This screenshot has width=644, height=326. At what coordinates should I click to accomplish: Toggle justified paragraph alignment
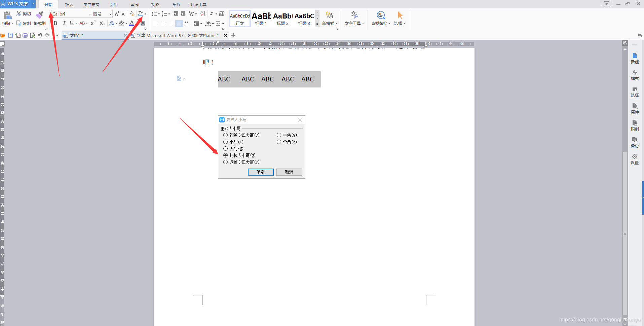click(x=179, y=24)
